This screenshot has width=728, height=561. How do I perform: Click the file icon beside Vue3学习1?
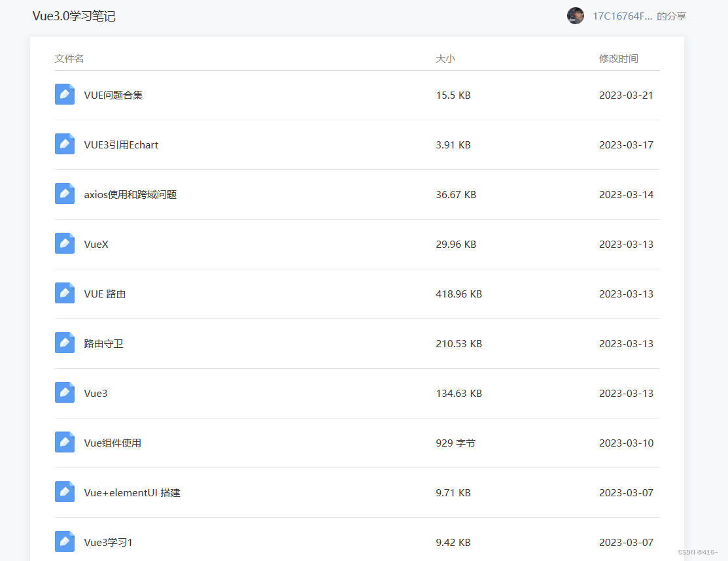coord(65,541)
